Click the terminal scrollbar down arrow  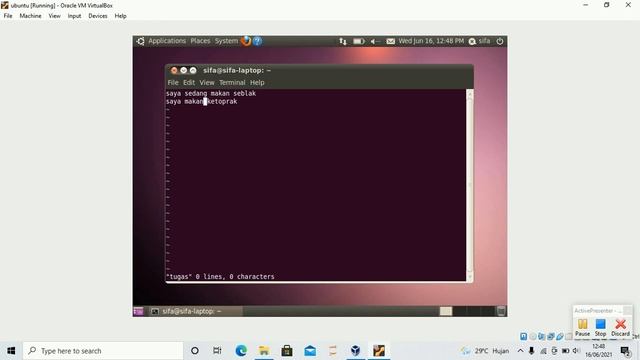(x=469, y=277)
